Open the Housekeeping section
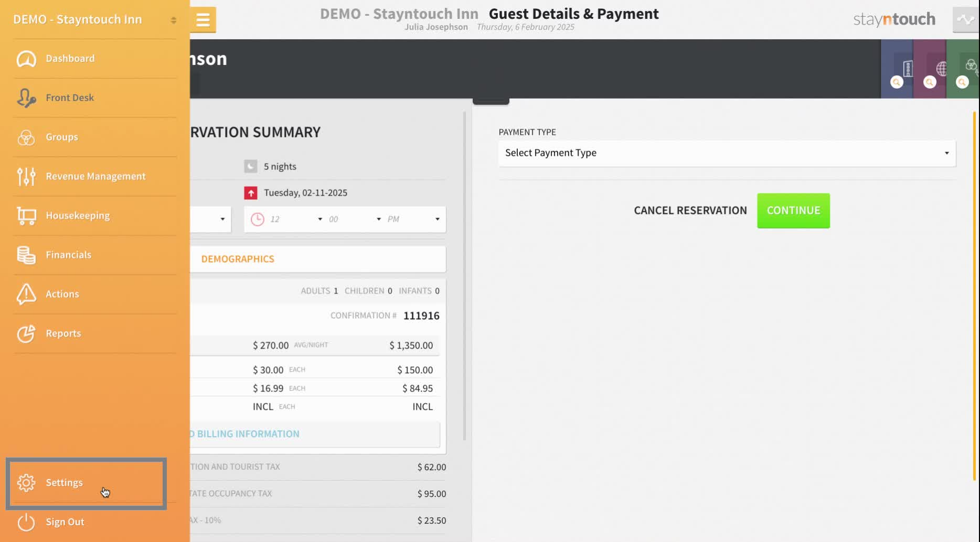Image resolution: width=980 pixels, height=542 pixels. pos(95,216)
